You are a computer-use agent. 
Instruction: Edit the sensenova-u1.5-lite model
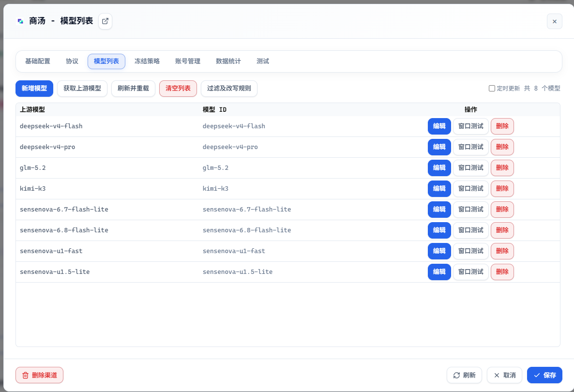point(439,272)
